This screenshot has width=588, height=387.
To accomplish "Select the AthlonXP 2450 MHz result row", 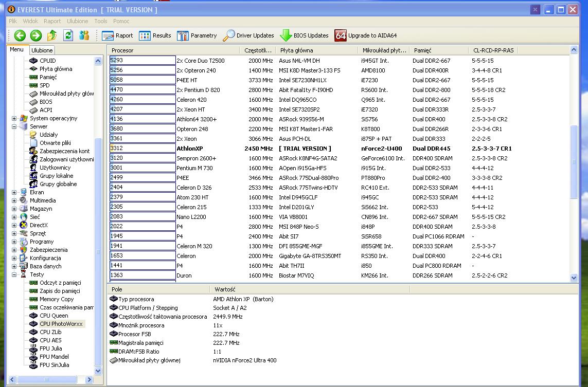I will (x=339, y=149).
